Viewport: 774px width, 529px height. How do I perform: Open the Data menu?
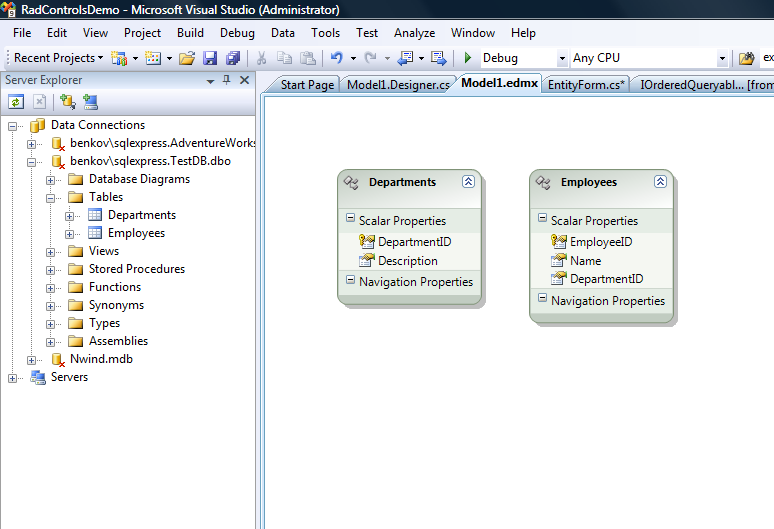pyautogui.click(x=282, y=33)
